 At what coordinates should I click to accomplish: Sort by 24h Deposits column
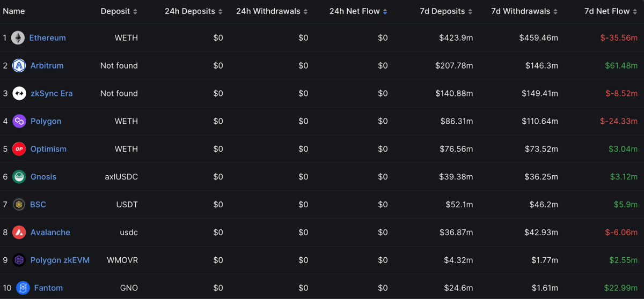tap(194, 11)
